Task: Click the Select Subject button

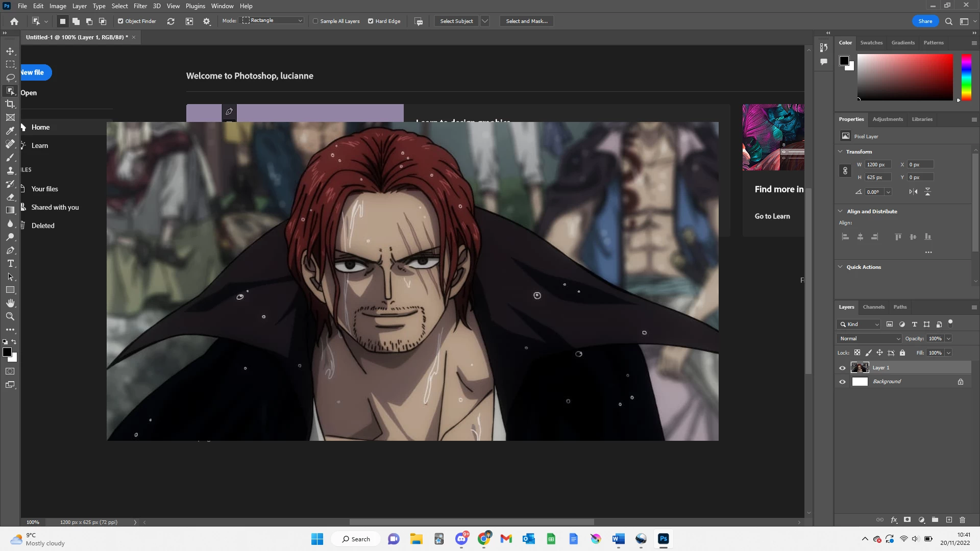Action: click(456, 21)
